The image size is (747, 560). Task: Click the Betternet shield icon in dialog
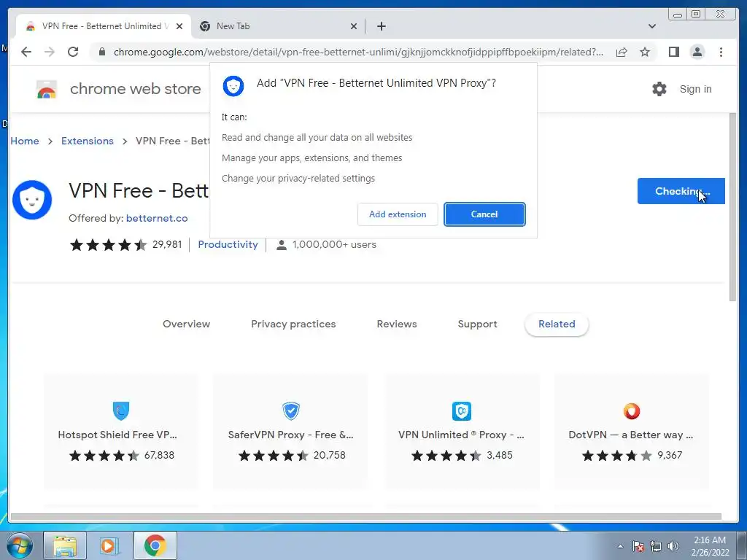point(233,86)
